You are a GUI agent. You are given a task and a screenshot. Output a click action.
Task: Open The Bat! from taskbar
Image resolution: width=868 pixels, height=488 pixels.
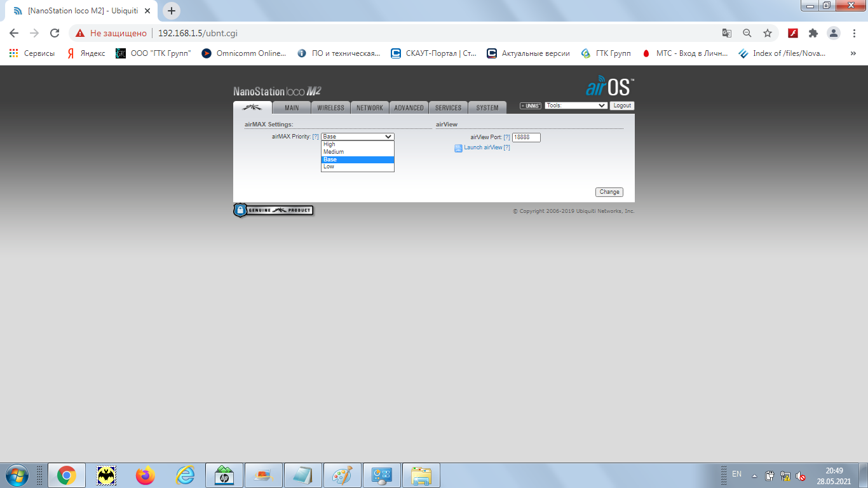(x=106, y=475)
